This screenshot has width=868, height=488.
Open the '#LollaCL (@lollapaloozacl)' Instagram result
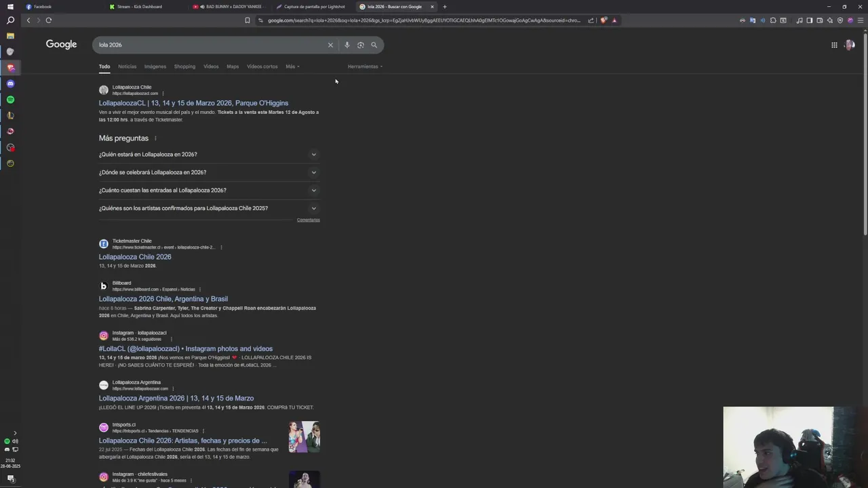186,349
